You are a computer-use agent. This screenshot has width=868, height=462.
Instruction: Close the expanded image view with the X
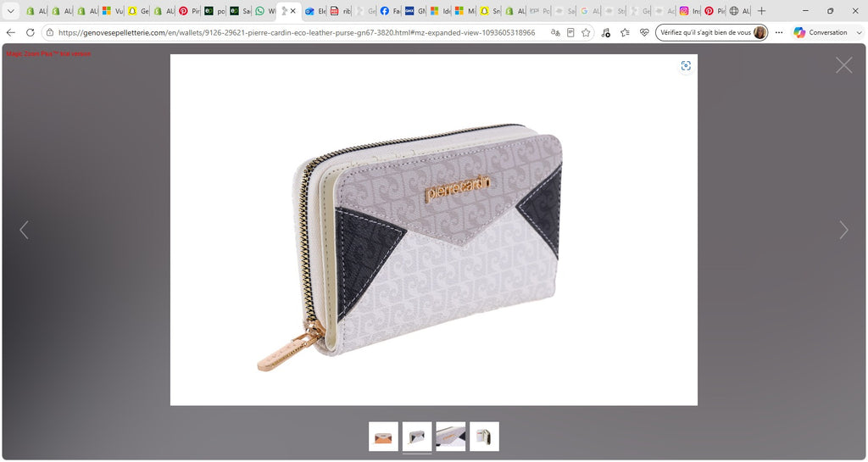843,65
